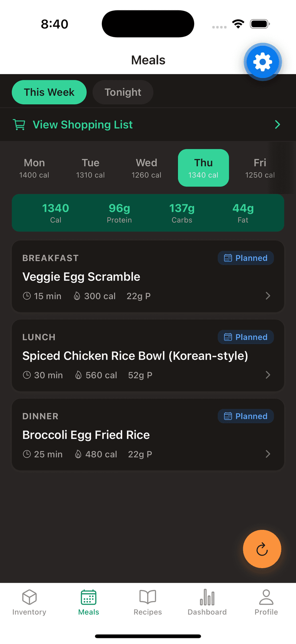The height and width of the screenshot is (644, 296).
Task: Open the Profile person icon
Action: tap(266, 597)
